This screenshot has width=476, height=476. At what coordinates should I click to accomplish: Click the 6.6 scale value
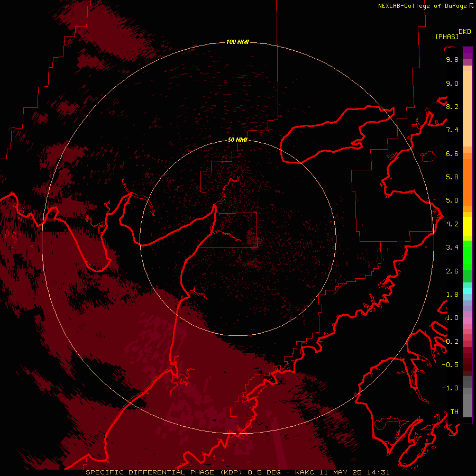point(452,154)
